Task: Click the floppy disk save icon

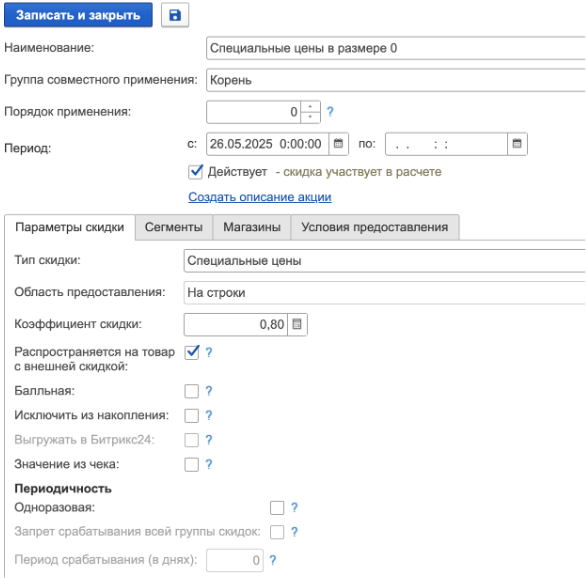Action: (x=175, y=15)
